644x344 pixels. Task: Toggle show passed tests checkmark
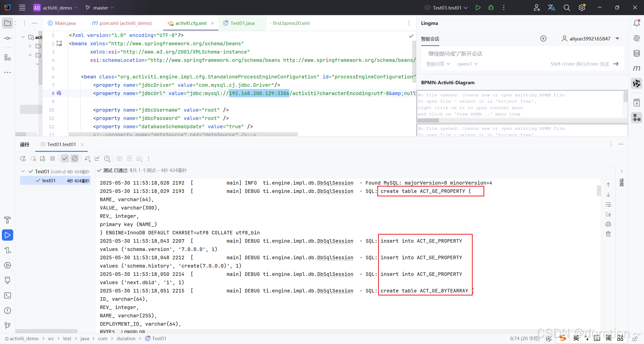coord(65,158)
